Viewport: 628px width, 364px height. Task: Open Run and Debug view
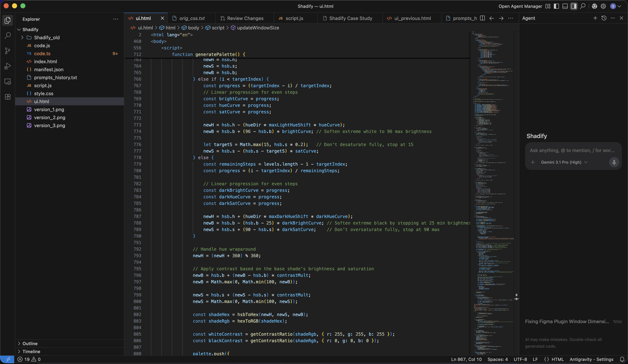pyautogui.click(x=7, y=66)
